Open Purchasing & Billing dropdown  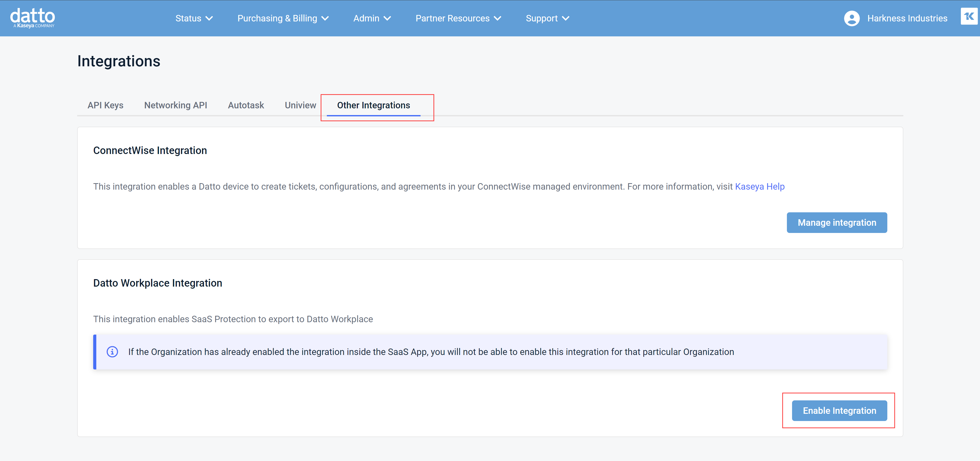pyautogui.click(x=283, y=18)
